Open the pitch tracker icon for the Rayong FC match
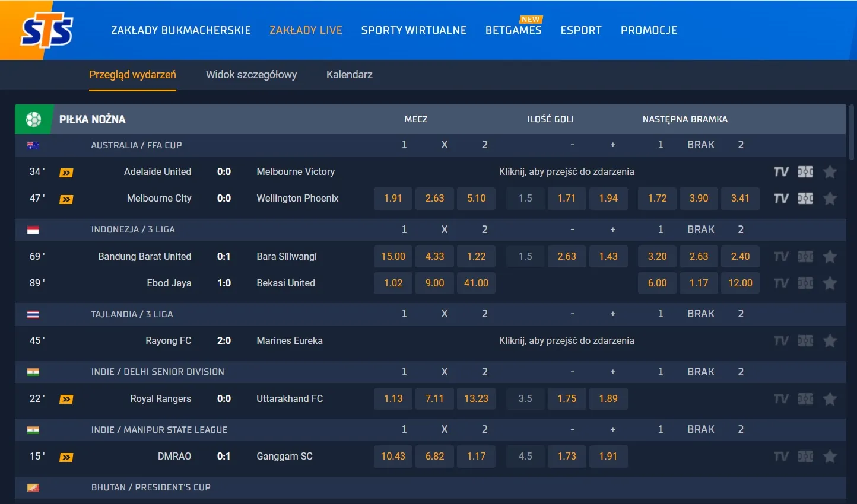This screenshot has height=504, width=857. [805, 340]
